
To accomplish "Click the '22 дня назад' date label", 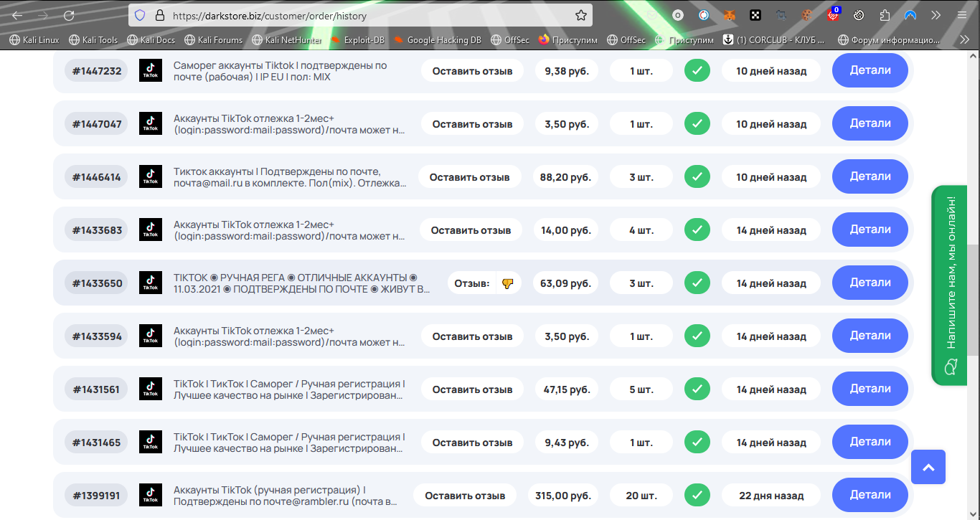I will 771,496.
